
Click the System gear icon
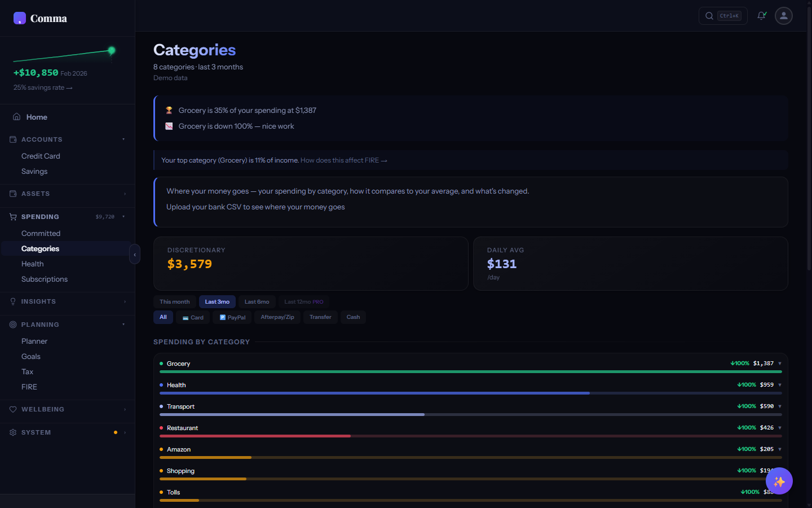click(12, 432)
